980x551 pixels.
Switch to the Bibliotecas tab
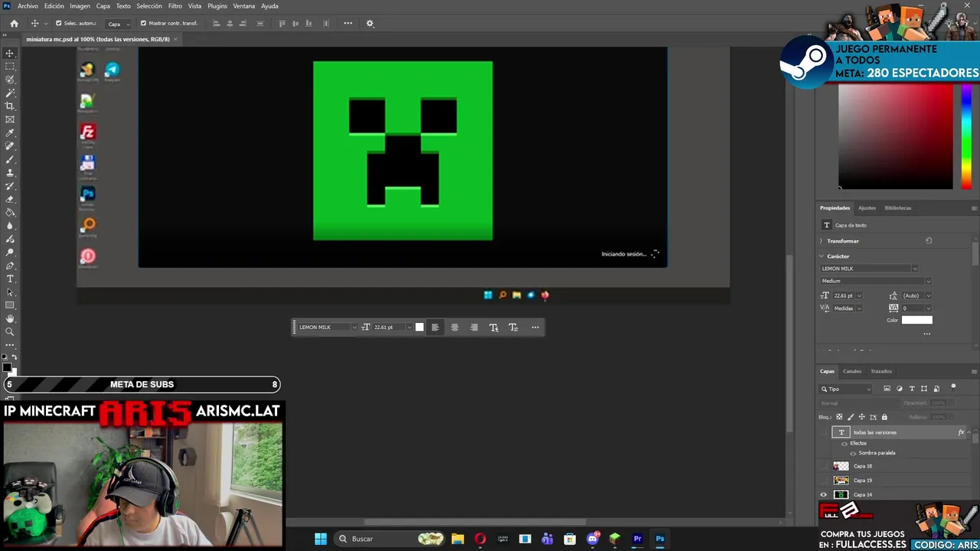pyautogui.click(x=898, y=208)
